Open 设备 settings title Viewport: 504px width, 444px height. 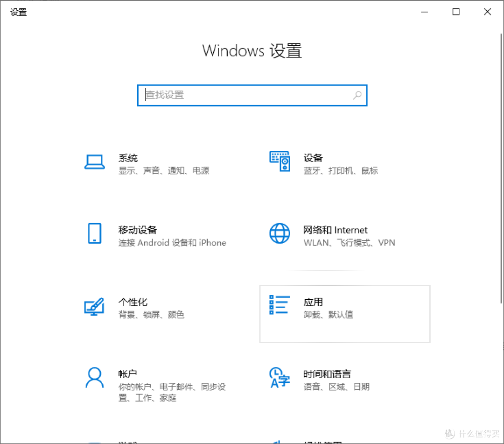click(x=313, y=158)
